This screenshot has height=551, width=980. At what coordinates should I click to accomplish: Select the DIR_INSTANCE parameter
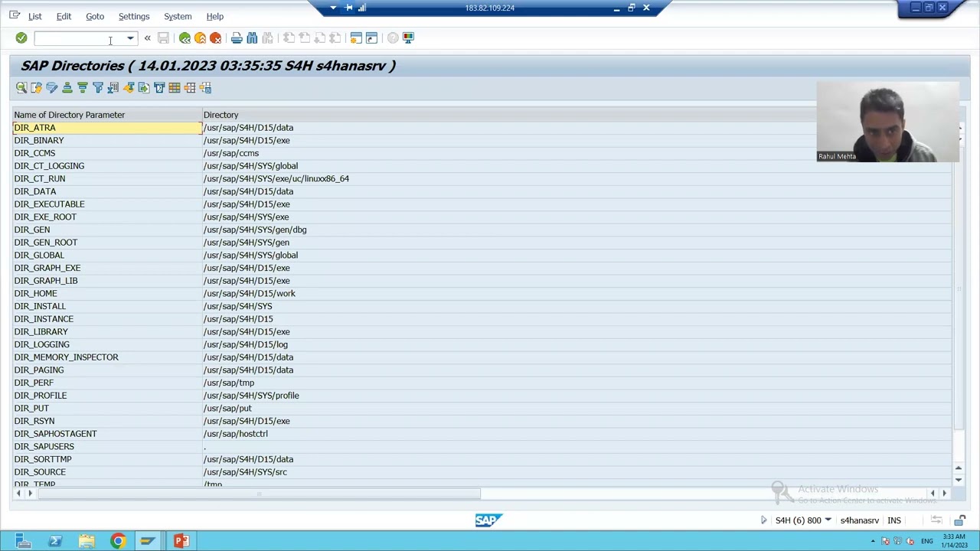pos(44,319)
